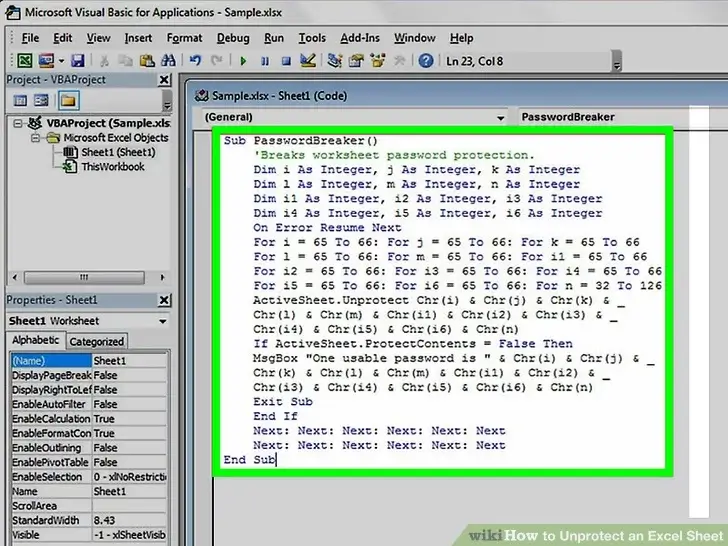Click the Find binoculars icon
Screen dimensions: 728x546
click(x=168, y=61)
